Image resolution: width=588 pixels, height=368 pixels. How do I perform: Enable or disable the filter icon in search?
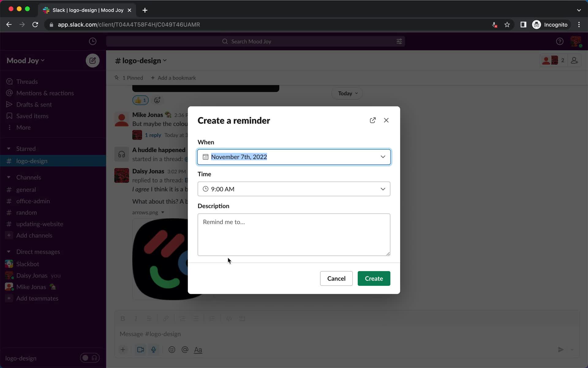[399, 41]
